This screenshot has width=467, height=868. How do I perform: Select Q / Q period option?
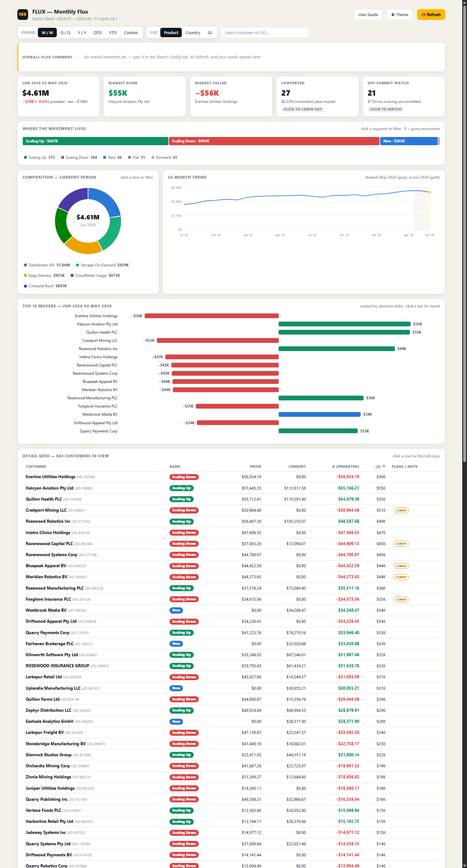click(x=65, y=33)
